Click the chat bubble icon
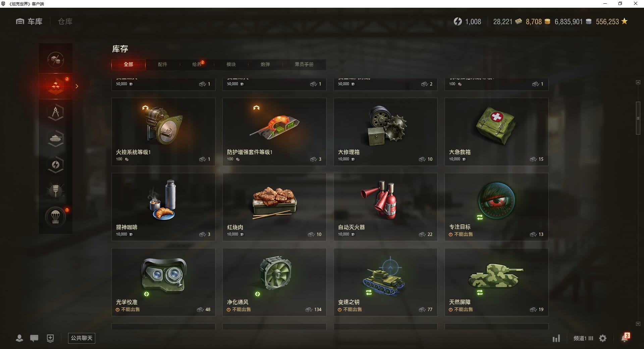 tap(34, 338)
